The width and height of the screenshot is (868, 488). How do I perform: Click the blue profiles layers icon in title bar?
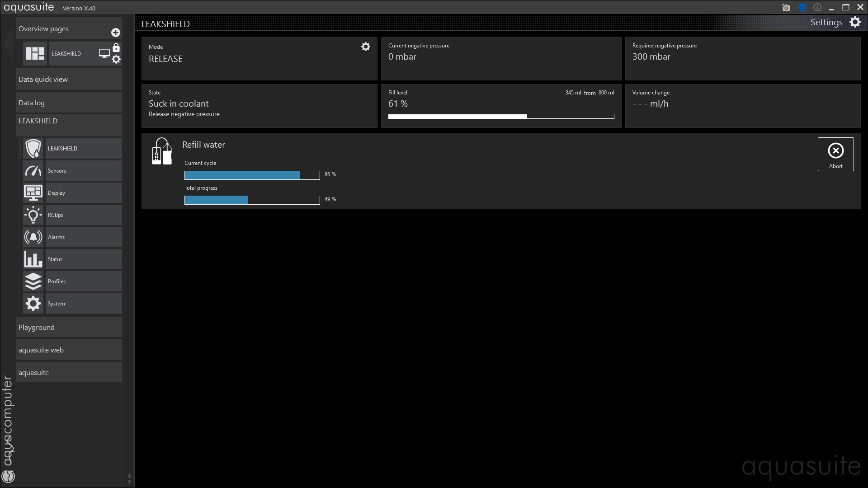[802, 8]
